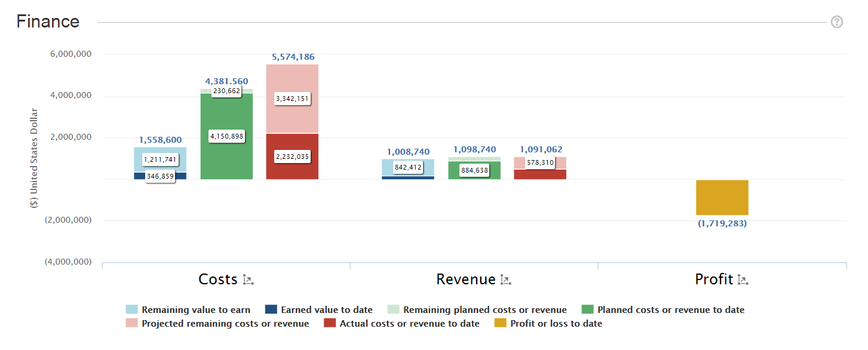The width and height of the screenshot is (868, 350).
Task: Click Profit or loss to date legend
Action: tap(556, 323)
